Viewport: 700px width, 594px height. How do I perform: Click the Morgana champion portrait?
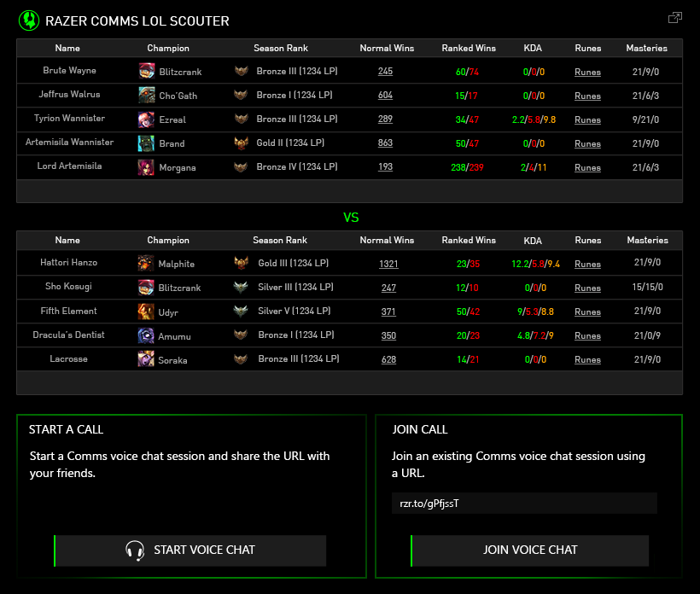(147, 167)
